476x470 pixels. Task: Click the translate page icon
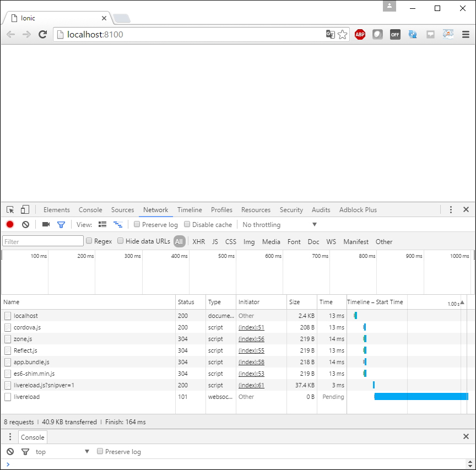click(331, 34)
